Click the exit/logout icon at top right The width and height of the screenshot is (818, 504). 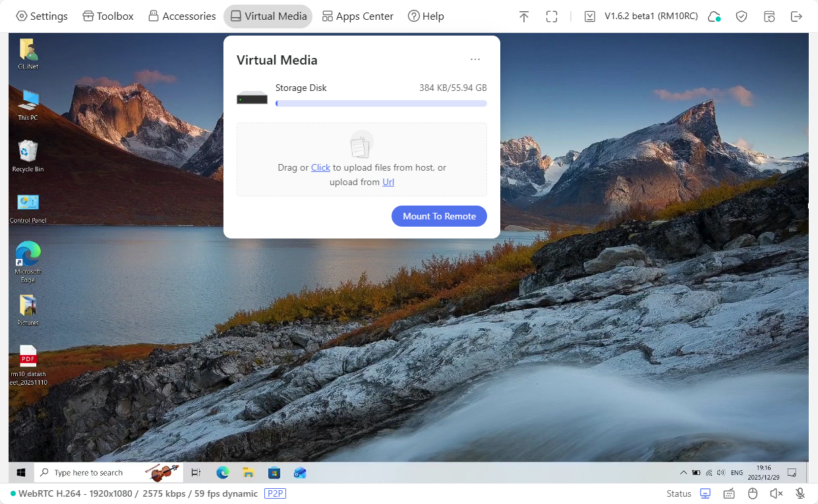click(x=797, y=16)
